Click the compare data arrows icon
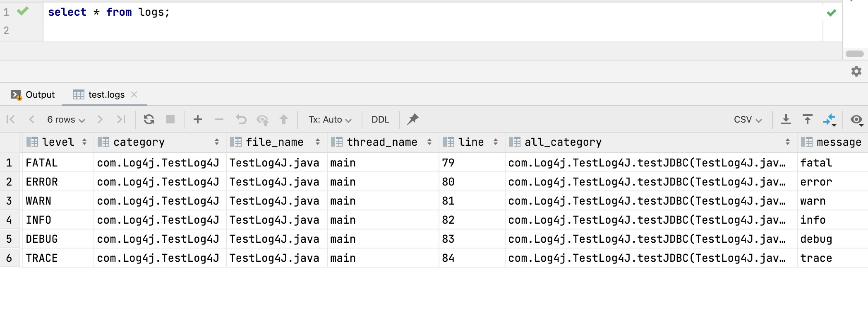 click(830, 120)
